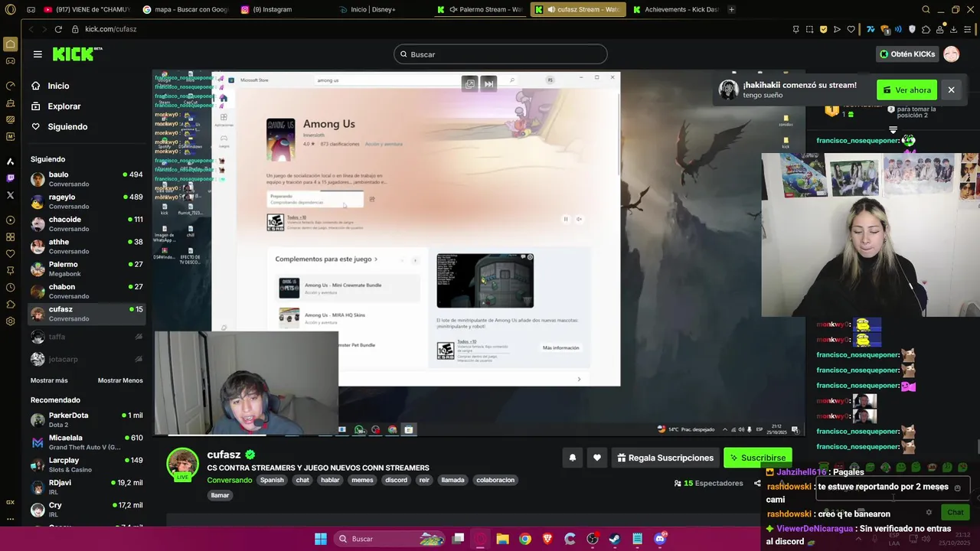
Task: Click the discord tag
Action: click(396, 480)
